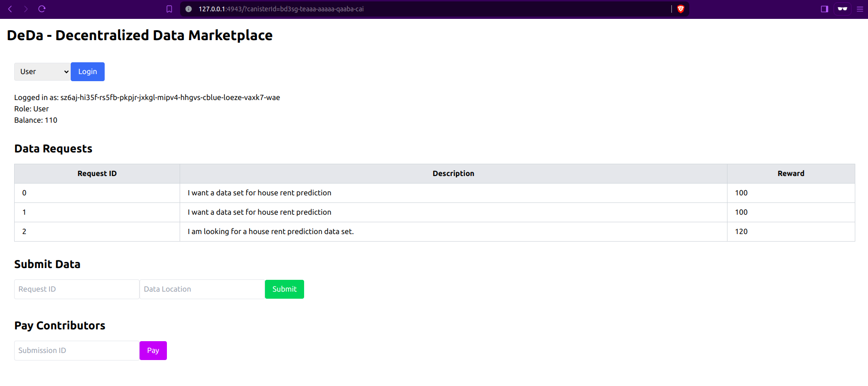
Task: Go back to the previous page
Action: click(10, 9)
